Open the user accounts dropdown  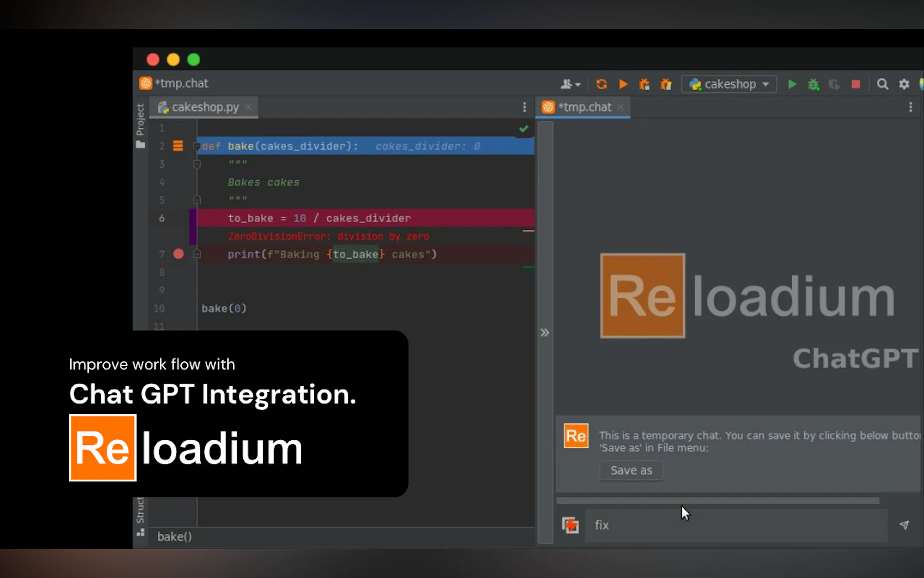[570, 84]
